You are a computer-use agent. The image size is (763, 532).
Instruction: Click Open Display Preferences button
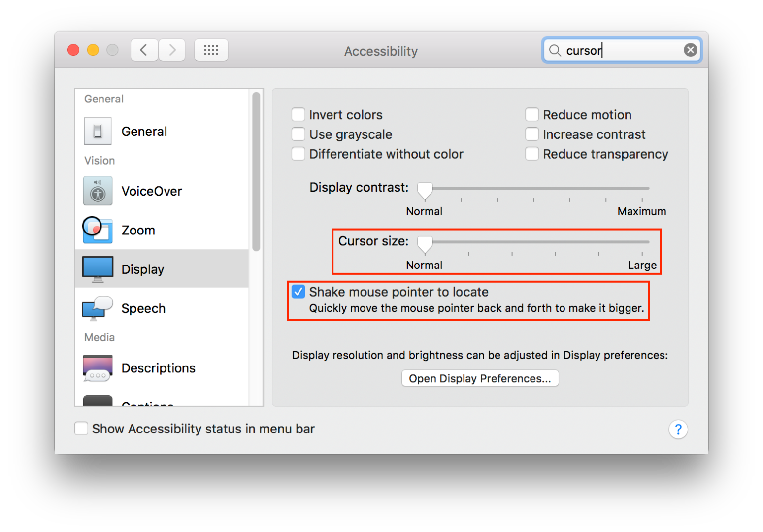click(x=480, y=378)
